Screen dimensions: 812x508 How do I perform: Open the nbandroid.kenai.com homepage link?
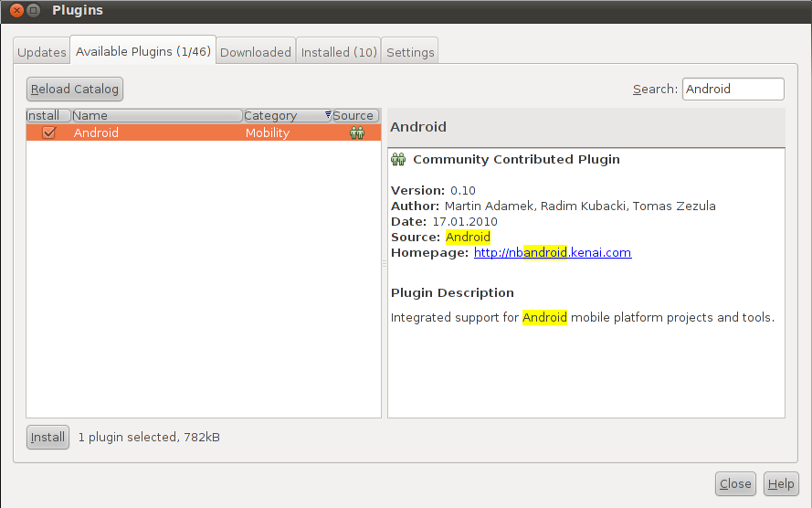point(553,253)
